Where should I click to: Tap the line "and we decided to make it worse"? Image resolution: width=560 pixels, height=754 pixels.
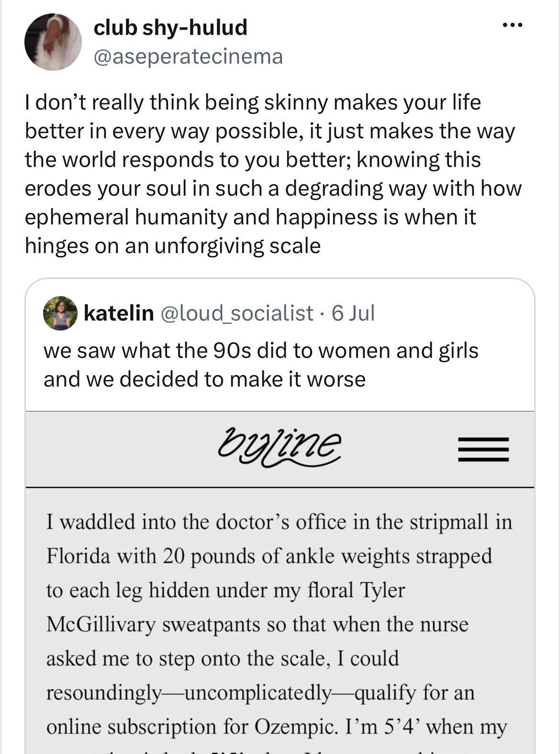pyautogui.click(x=204, y=379)
